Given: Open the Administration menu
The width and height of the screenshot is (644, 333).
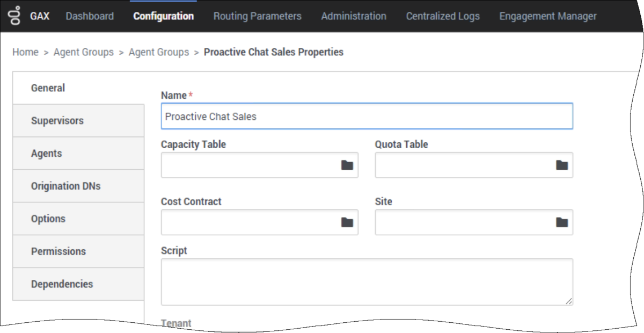Looking at the screenshot, I should tap(354, 16).
